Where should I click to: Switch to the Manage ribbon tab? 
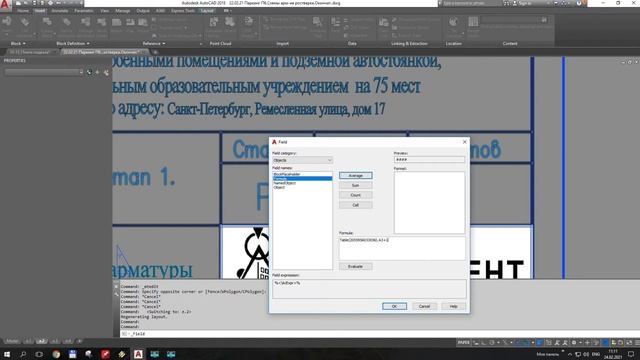[122, 11]
